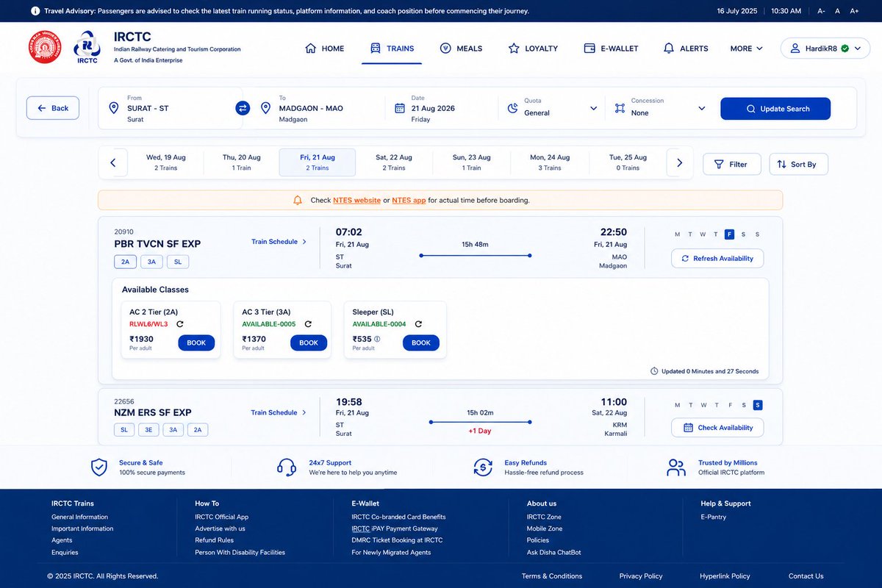882x588 pixels.
Task: Click the Back button
Action: (x=53, y=108)
